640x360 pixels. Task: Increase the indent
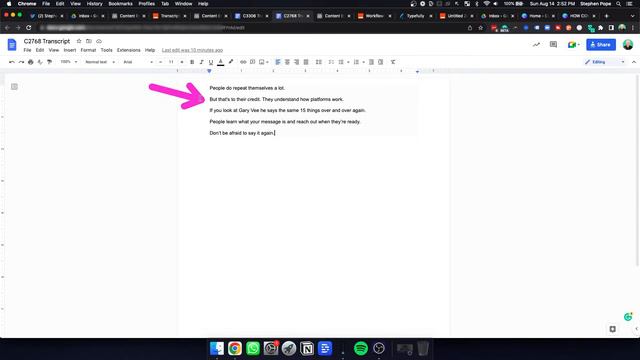[380, 62]
